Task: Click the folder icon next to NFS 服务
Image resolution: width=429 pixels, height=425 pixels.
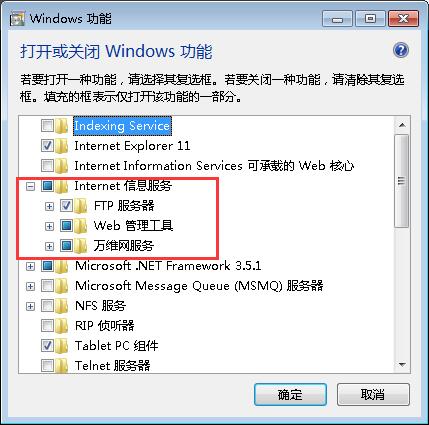Action: [x=62, y=306]
